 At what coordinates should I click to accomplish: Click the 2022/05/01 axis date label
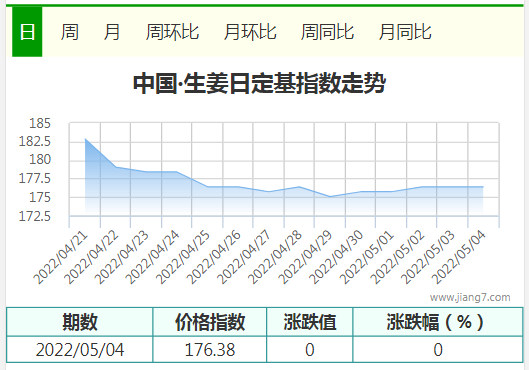tap(367, 258)
